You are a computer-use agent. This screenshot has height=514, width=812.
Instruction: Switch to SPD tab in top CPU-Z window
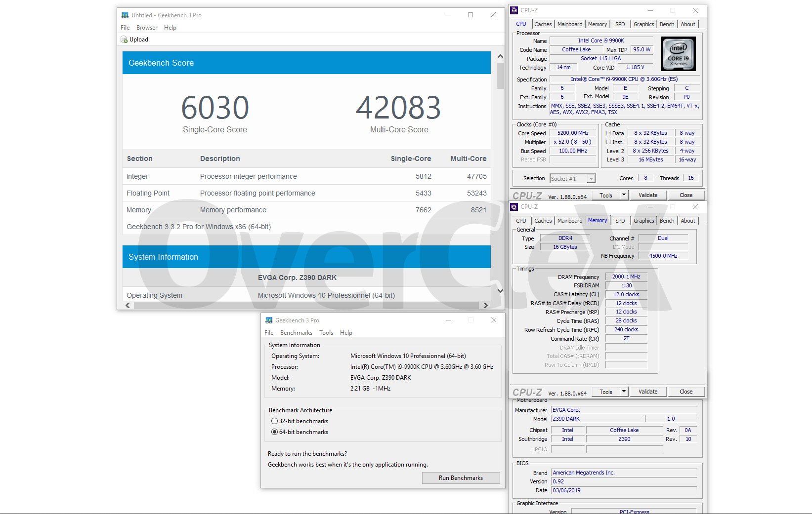[620, 24]
